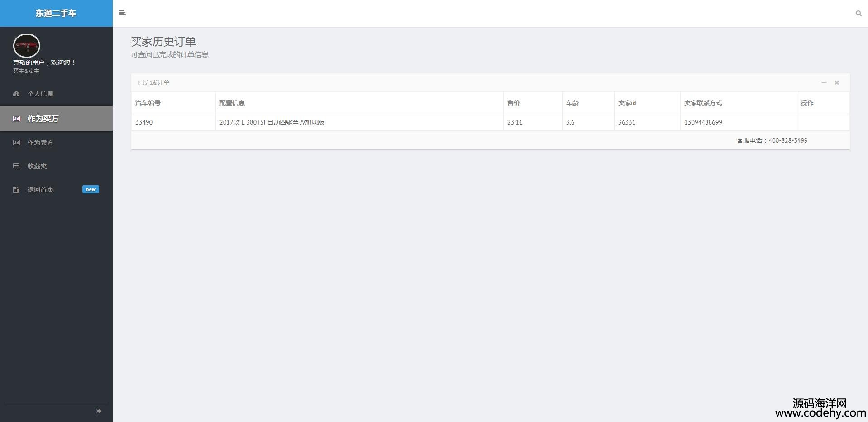
Task: Click the 返回首页 document icon
Action: 16,190
